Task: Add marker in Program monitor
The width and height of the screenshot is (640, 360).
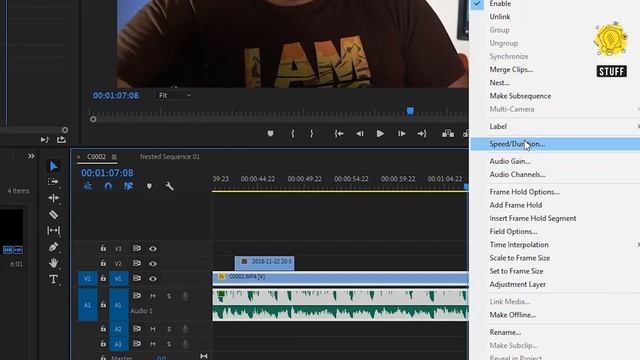Action: [x=270, y=133]
